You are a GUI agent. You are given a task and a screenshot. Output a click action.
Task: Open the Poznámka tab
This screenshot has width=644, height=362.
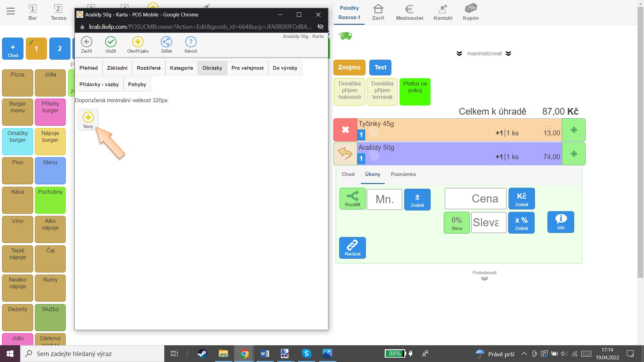[x=403, y=174]
